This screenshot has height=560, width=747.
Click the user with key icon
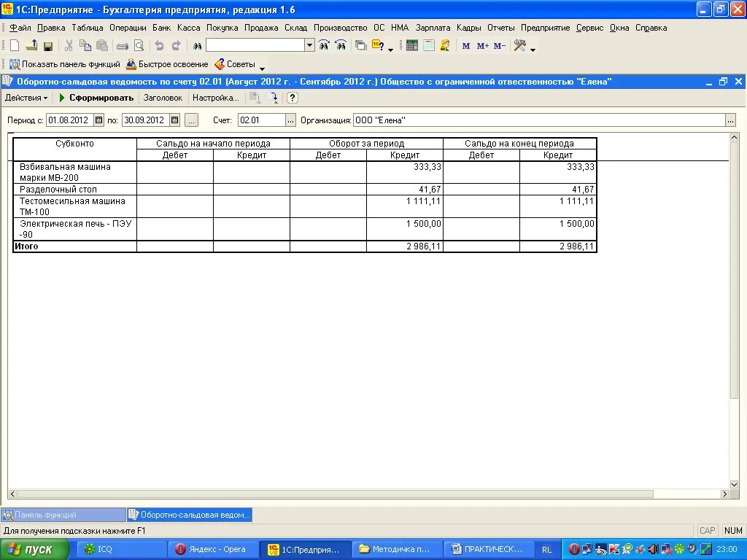[x=445, y=46]
